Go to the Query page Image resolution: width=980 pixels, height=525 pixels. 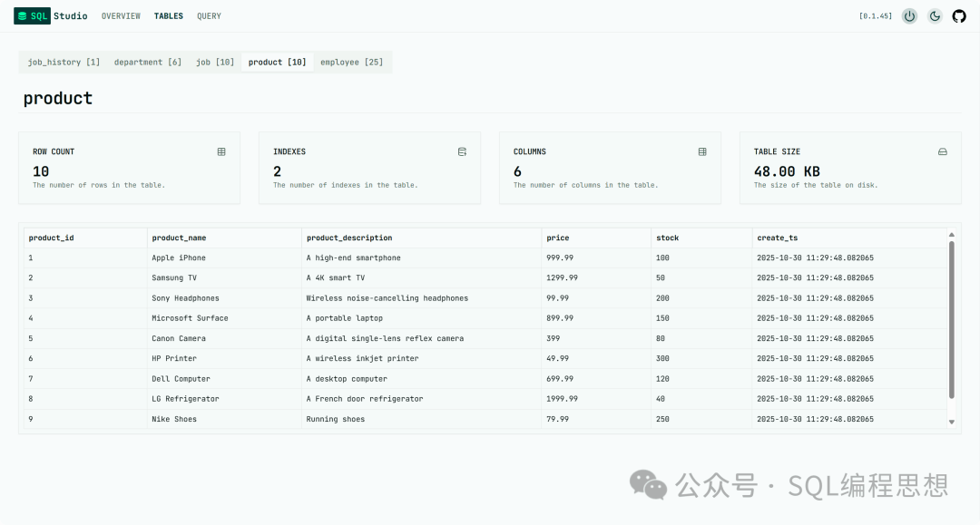pos(209,16)
